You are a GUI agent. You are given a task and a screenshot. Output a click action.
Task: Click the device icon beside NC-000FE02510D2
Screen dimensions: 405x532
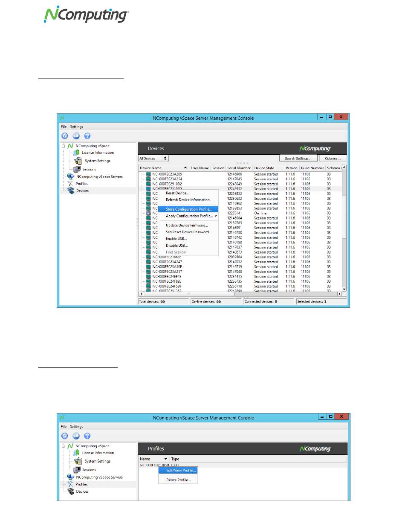149,184
